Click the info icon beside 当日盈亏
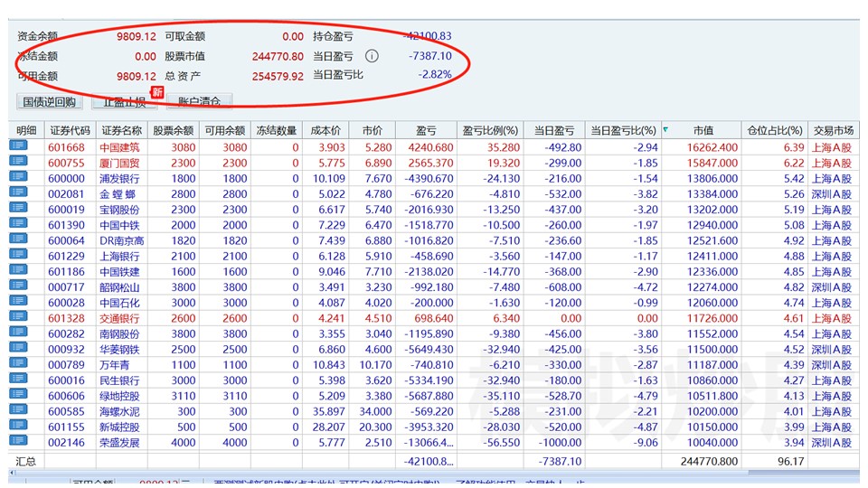This screenshot has height=488, width=868. [x=372, y=56]
